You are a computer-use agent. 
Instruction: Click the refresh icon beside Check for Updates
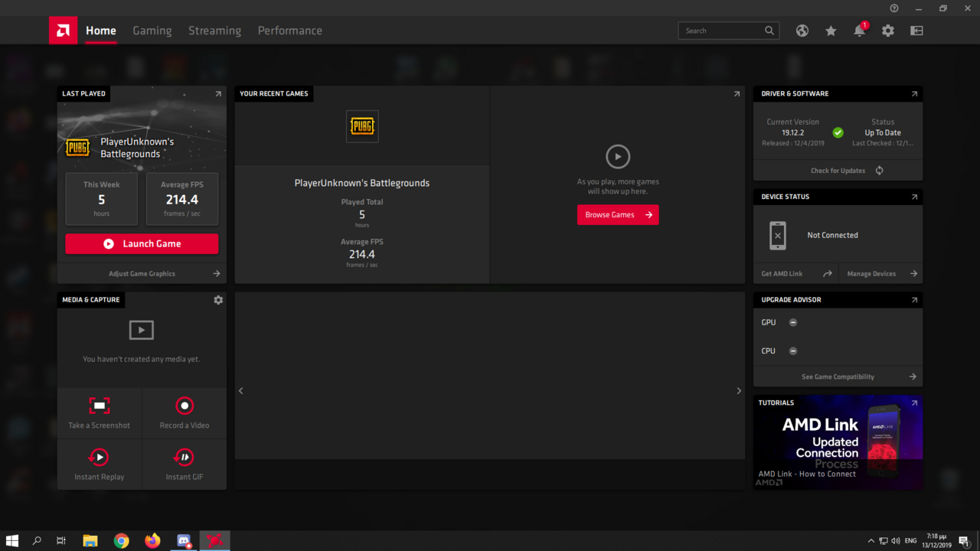click(x=879, y=171)
